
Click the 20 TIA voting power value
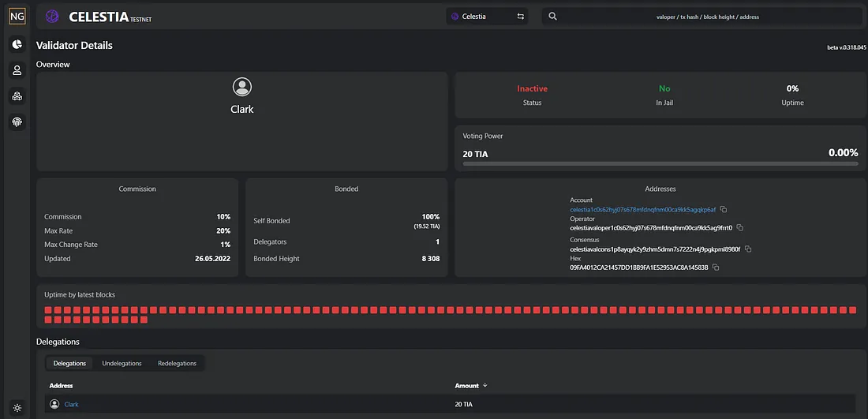coord(476,154)
